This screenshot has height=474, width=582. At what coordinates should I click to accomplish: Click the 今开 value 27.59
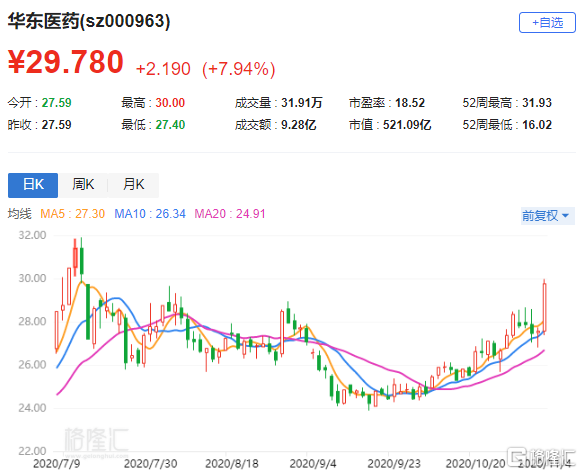click(56, 102)
